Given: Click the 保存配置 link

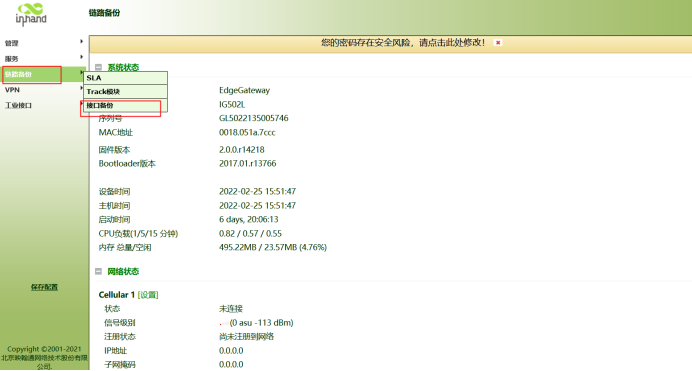Looking at the screenshot, I should pyautogui.click(x=44, y=287).
